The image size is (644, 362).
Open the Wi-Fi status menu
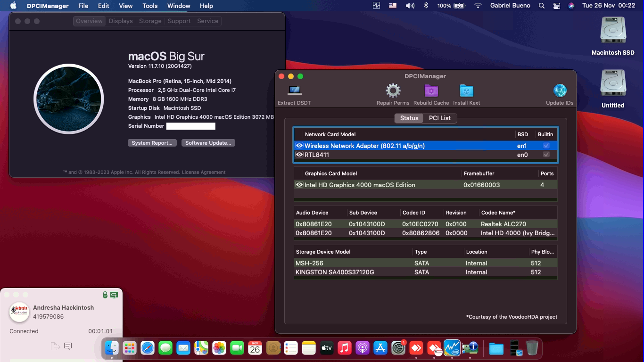[478, 5]
